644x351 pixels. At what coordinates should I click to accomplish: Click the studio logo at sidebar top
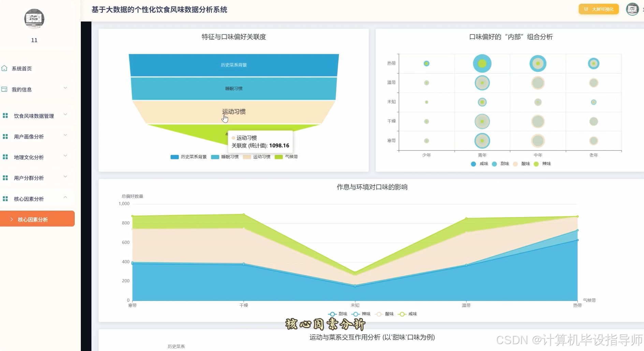(x=34, y=19)
